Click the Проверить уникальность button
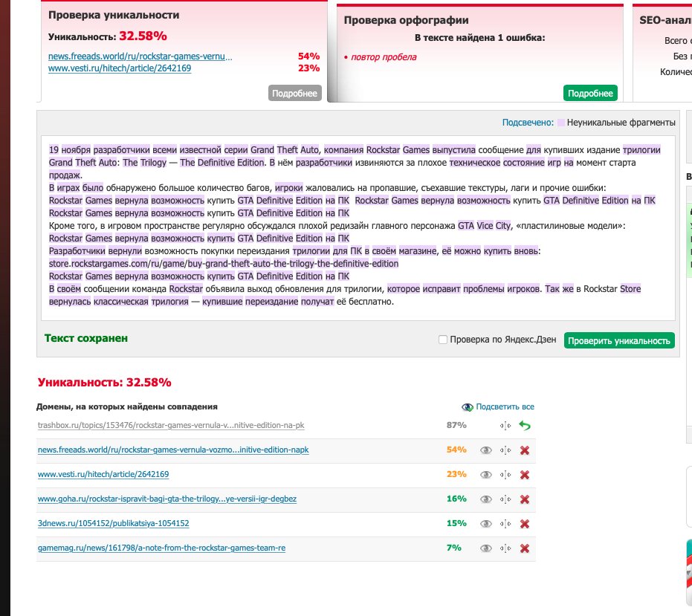 tap(619, 340)
